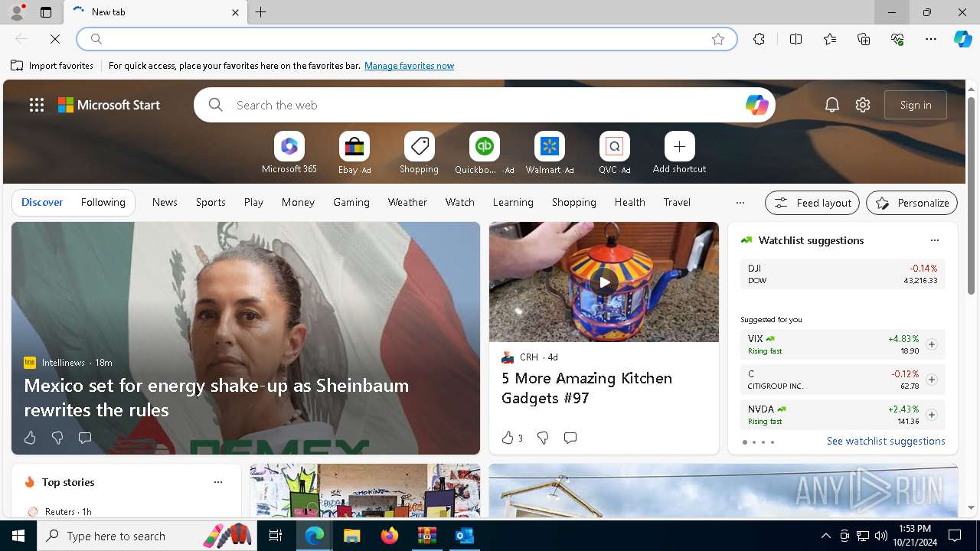
Task: Open the Money category tab
Action: tap(298, 202)
